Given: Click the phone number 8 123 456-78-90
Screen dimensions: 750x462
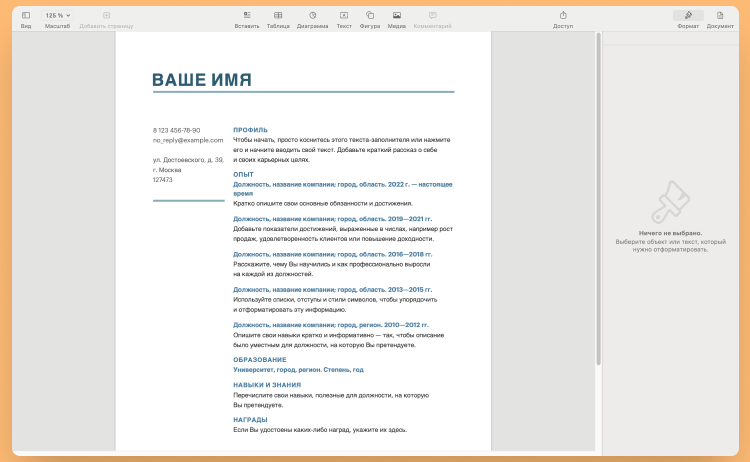Looking at the screenshot, I should click(176, 130).
